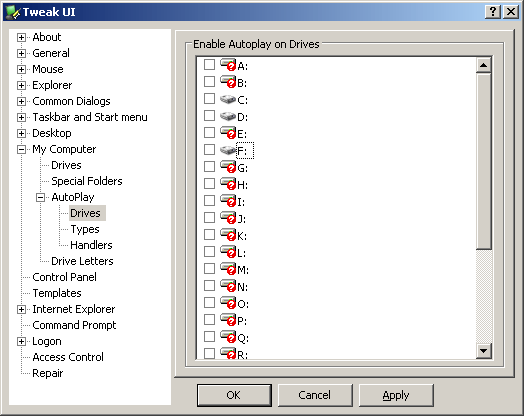Image resolution: width=524 pixels, height=416 pixels.
Task: Click the H: drive icon
Action: coord(228,184)
